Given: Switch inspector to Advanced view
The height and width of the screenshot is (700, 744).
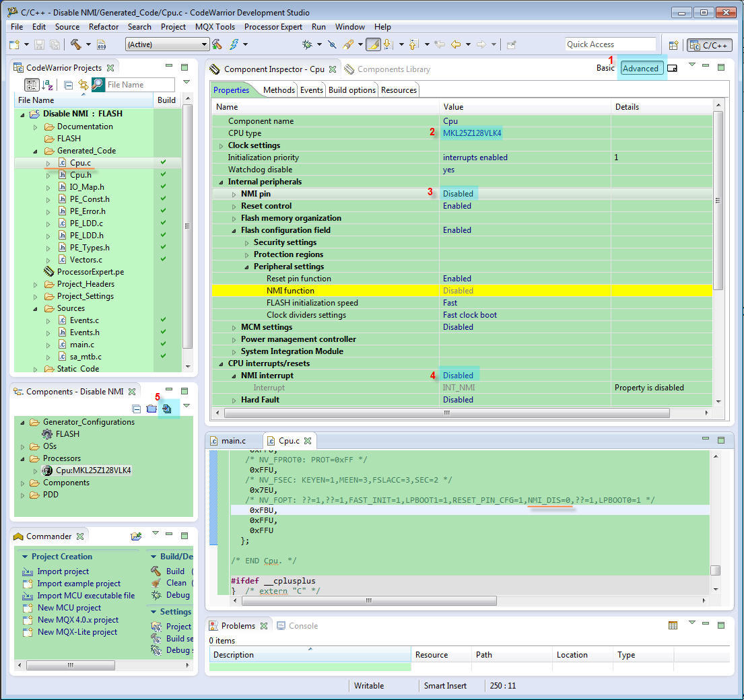Looking at the screenshot, I should click(x=640, y=68).
